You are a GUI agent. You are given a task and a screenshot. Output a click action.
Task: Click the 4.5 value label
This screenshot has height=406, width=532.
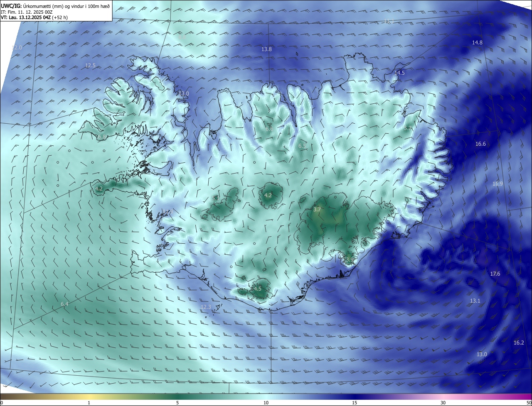(x=258, y=289)
